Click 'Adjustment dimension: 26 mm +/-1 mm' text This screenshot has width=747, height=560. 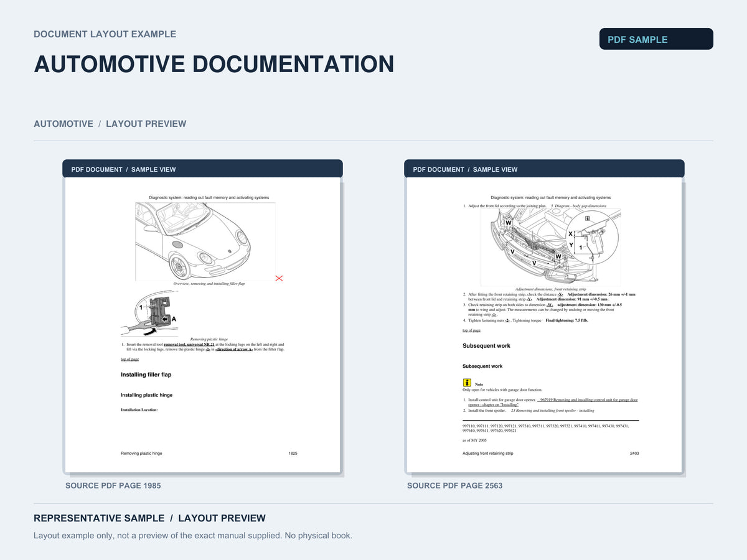click(x=602, y=294)
